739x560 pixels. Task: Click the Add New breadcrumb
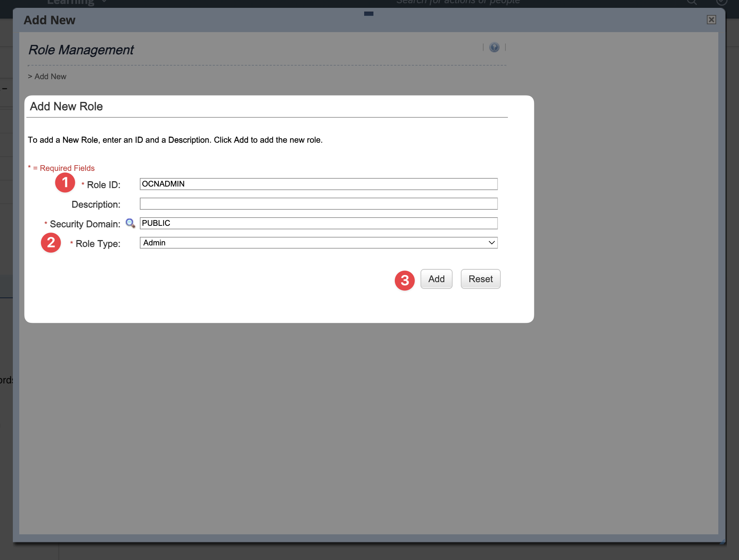[x=50, y=77]
